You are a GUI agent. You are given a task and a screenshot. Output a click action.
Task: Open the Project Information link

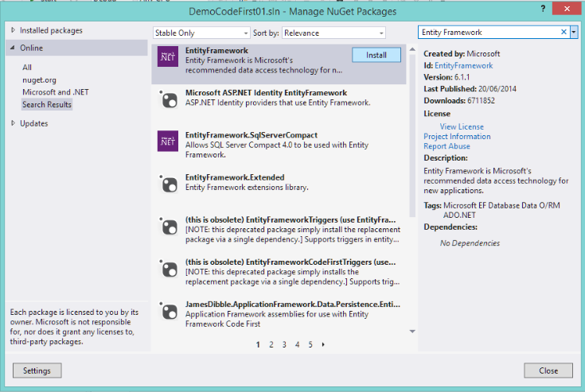457,137
